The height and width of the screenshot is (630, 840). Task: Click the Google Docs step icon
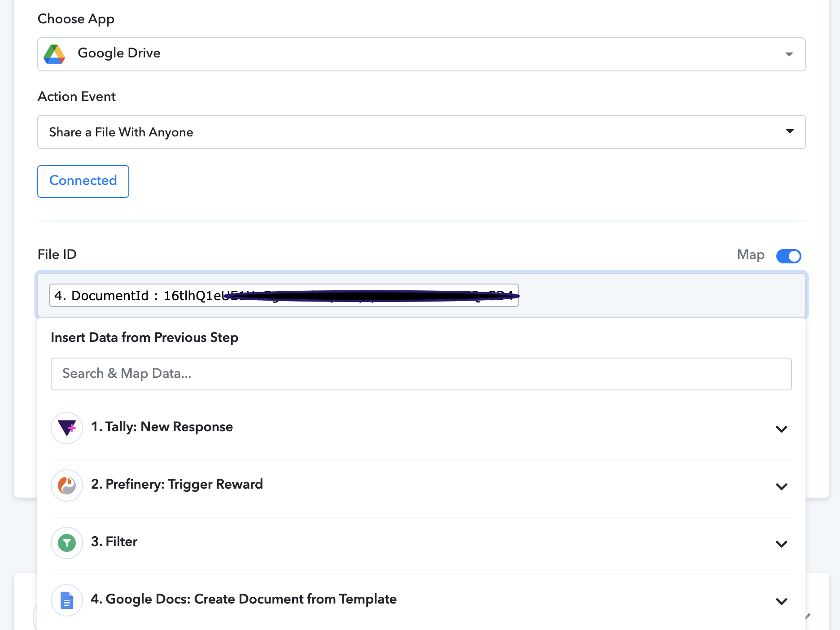click(67, 600)
